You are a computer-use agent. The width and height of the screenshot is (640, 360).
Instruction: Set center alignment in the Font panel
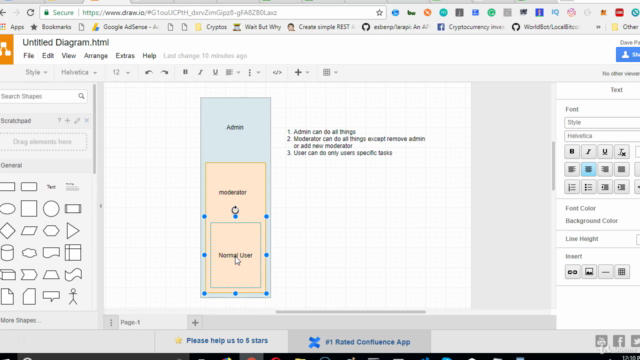point(588,169)
